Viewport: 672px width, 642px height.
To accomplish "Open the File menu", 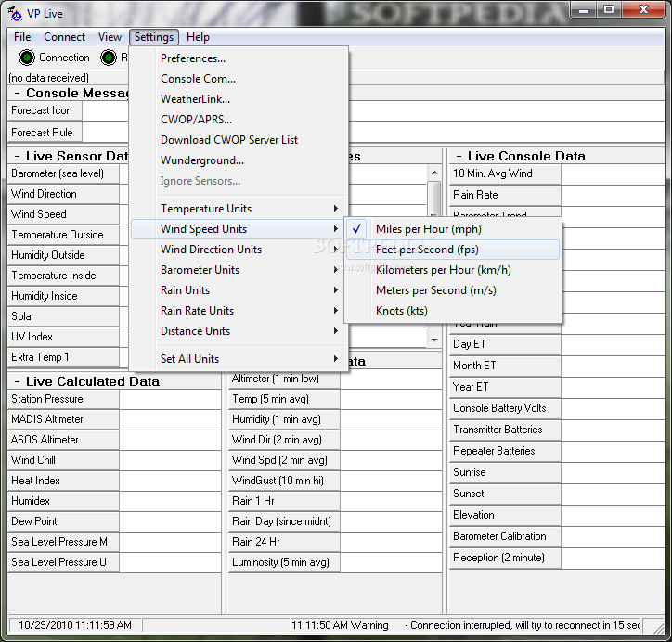I will [x=22, y=37].
